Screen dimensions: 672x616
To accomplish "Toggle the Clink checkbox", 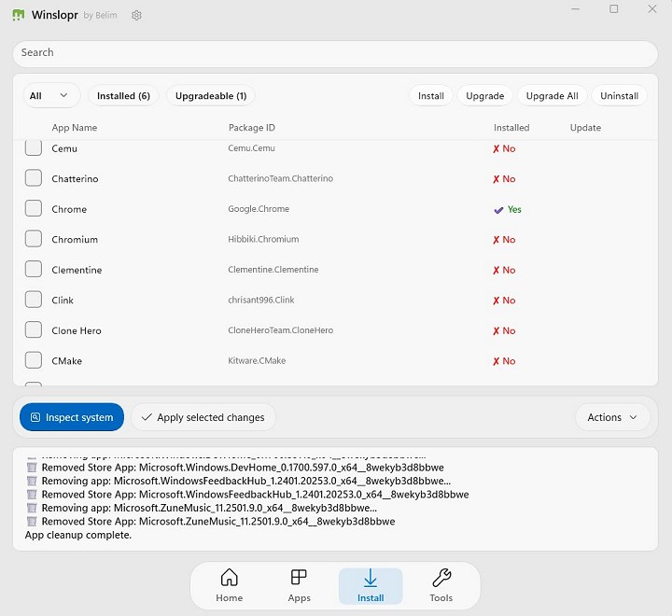I will 34,300.
